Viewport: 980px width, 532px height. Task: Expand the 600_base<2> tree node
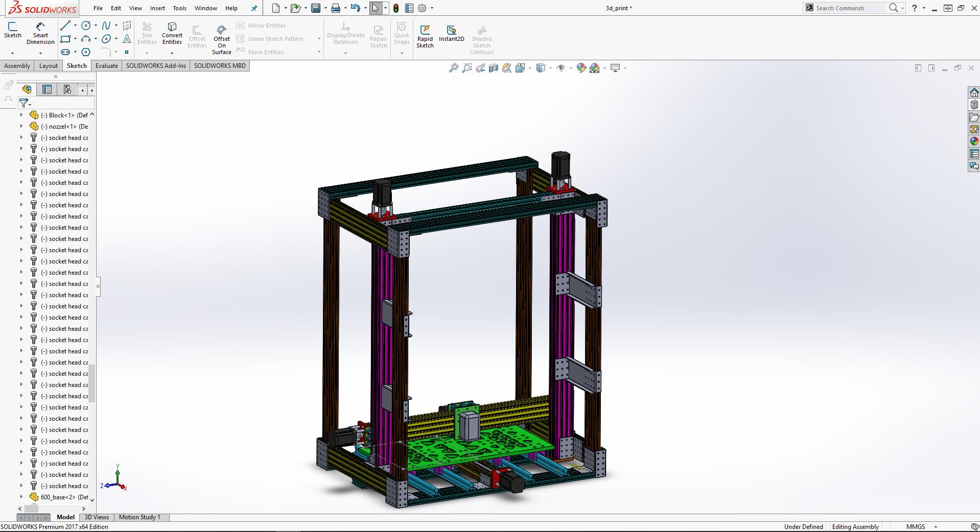tap(21, 497)
